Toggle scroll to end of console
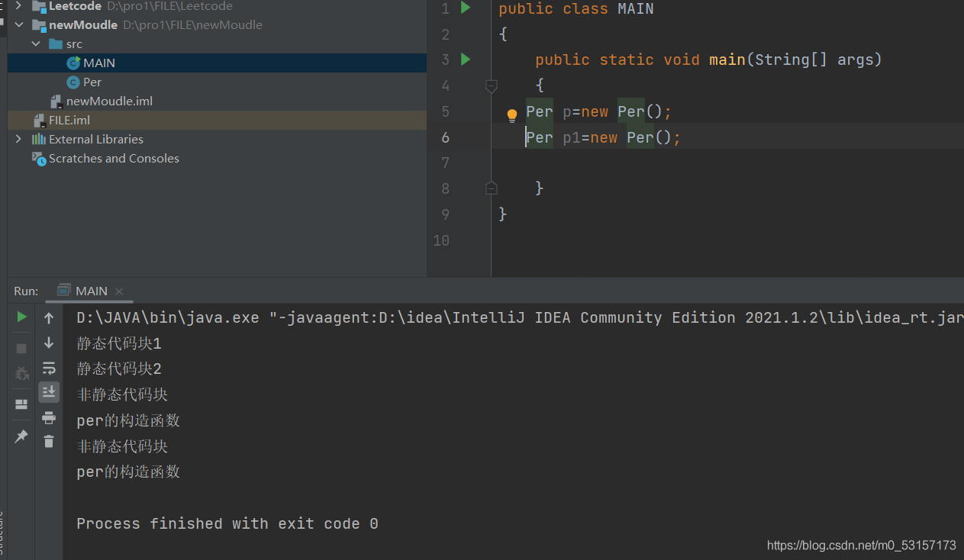This screenshot has width=964, height=560. [49, 392]
